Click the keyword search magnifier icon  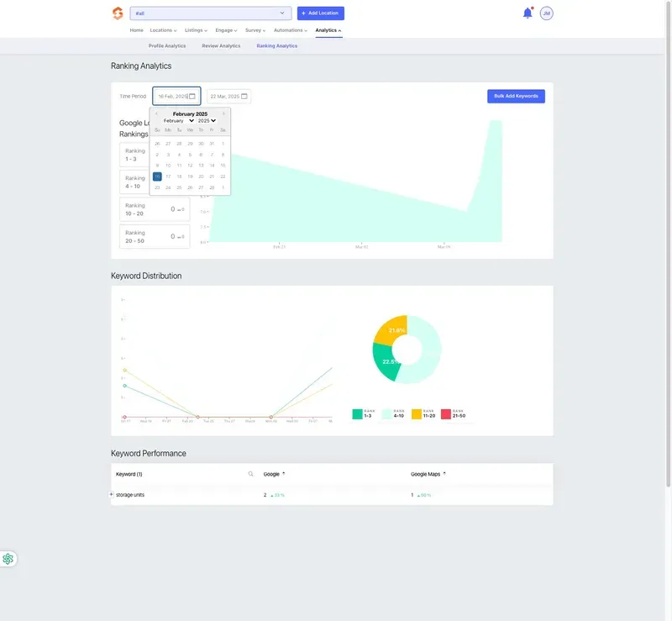(250, 474)
